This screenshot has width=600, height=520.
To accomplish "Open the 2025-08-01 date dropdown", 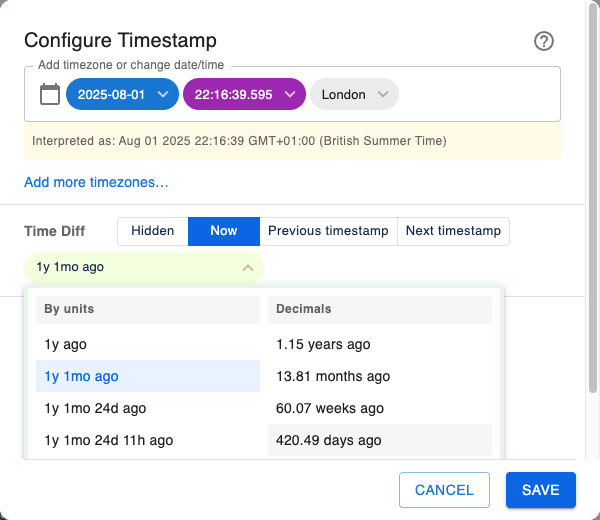I will (x=122, y=94).
